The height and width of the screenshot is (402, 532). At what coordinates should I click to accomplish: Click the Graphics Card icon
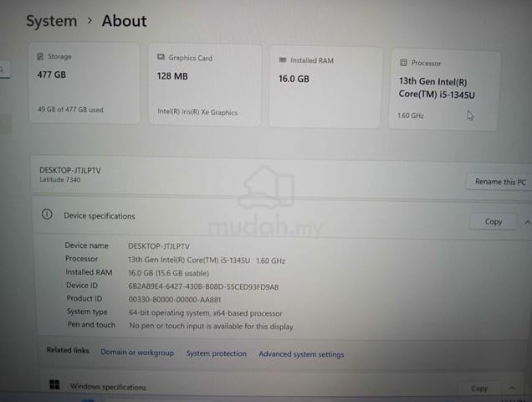pos(161,57)
